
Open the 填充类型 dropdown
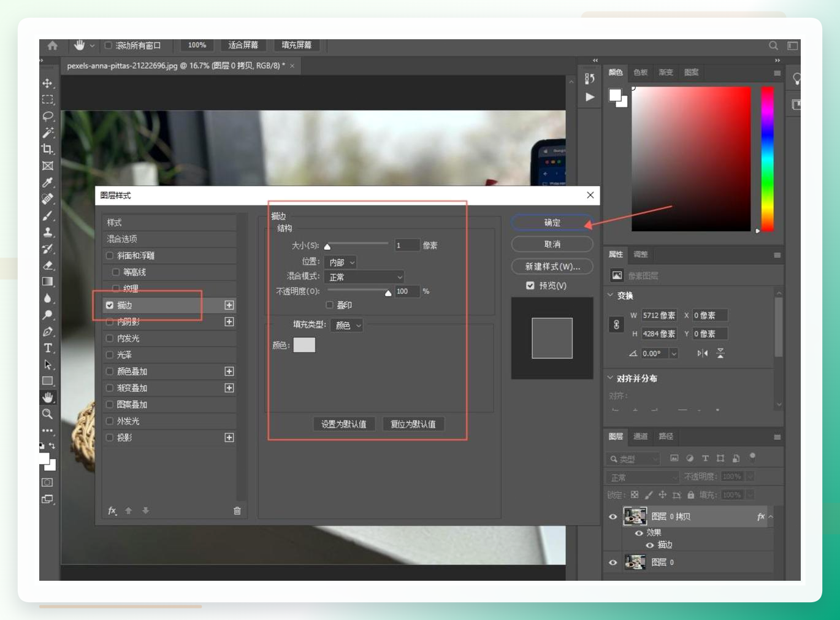point(347,325)
